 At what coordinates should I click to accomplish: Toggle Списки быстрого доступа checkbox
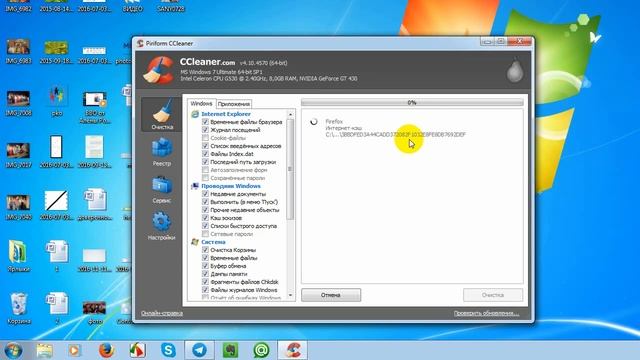click(x=205, y=226)
